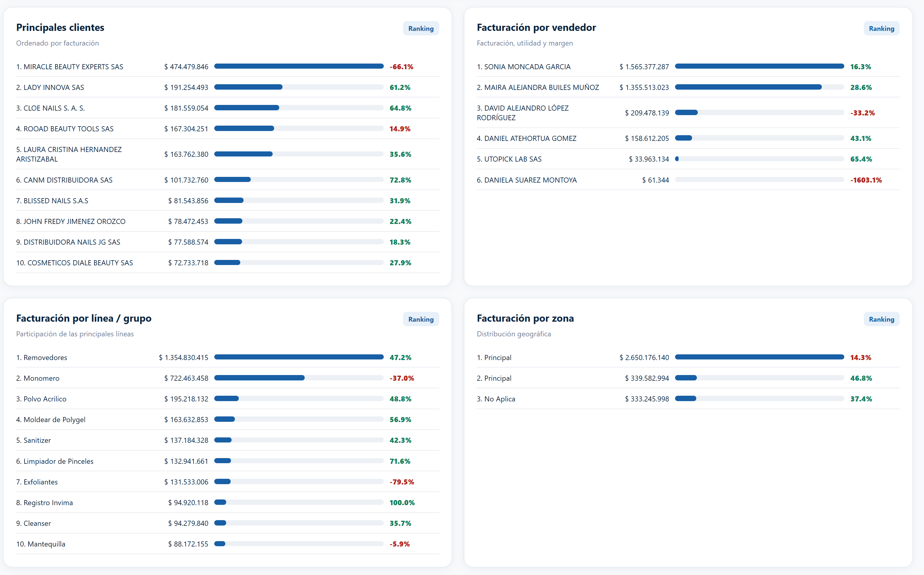The width and height of the screenshot is (924, 575).
Task: Click seller name DANIELA SUAREZ MONTOYA
Action: click(530, 180)
